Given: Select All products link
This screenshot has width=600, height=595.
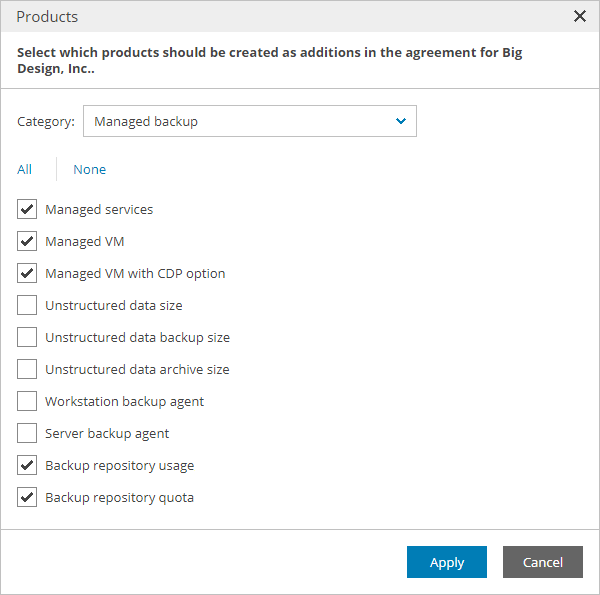Looking at the screenshot, I should pos(25,169).
